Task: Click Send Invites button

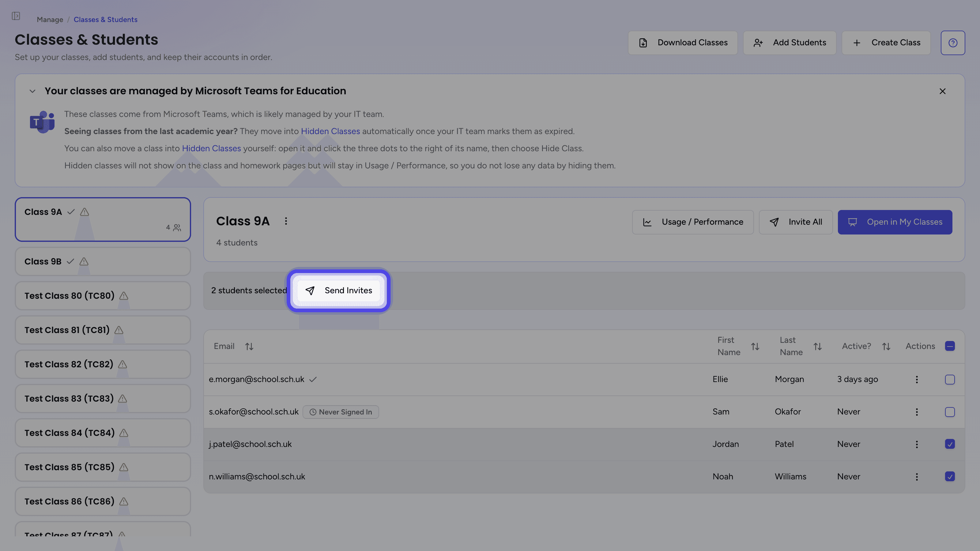Action: pyautogui.click(x=339, y=290)
